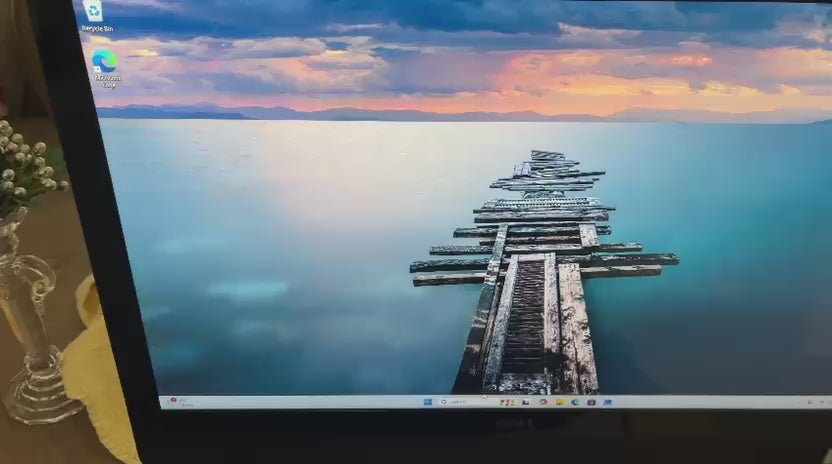Open File Explorer from the taskbar
Screen dimensions: 832x464
click(559, 402)
